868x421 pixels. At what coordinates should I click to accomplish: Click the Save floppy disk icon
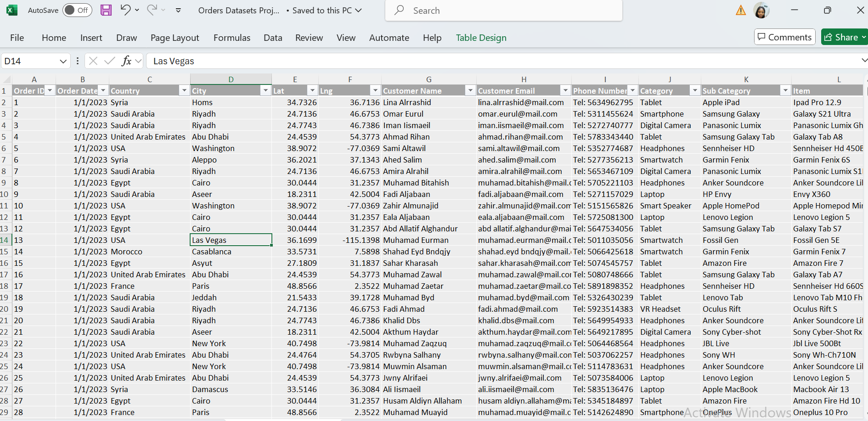click(x=106, y=10)
